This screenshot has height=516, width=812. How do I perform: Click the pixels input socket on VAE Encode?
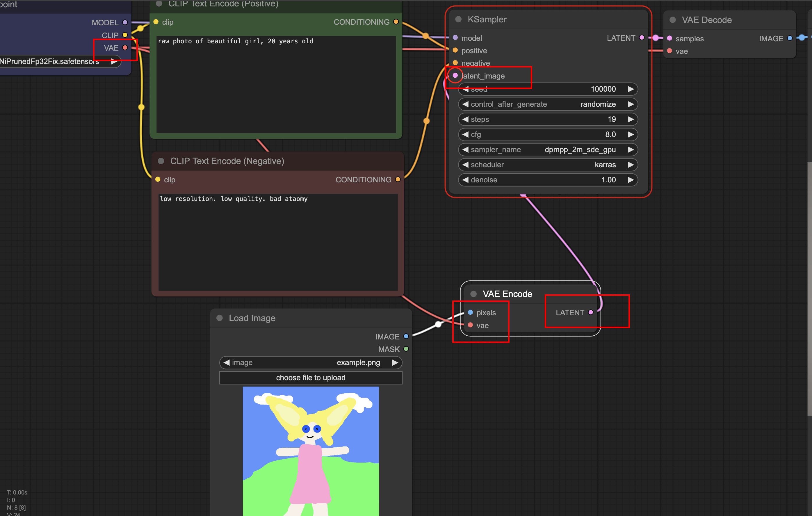pyautogui.click(x=470, y=312)
